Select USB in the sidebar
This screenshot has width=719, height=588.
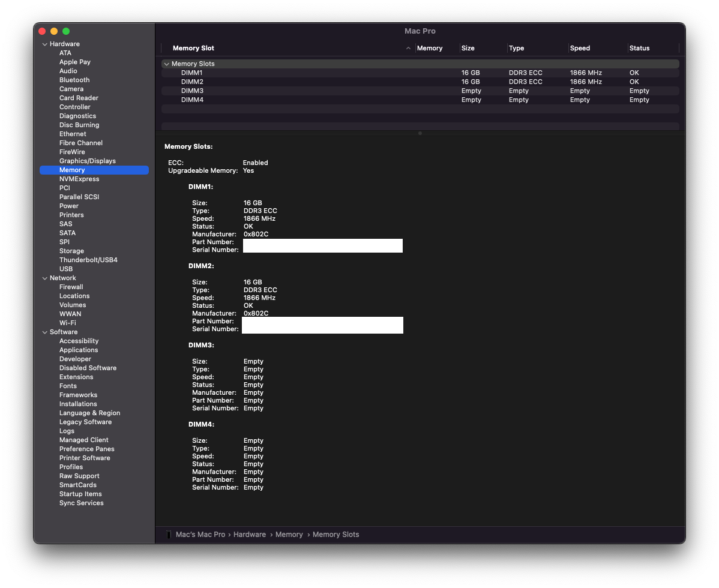click(66, 269)
